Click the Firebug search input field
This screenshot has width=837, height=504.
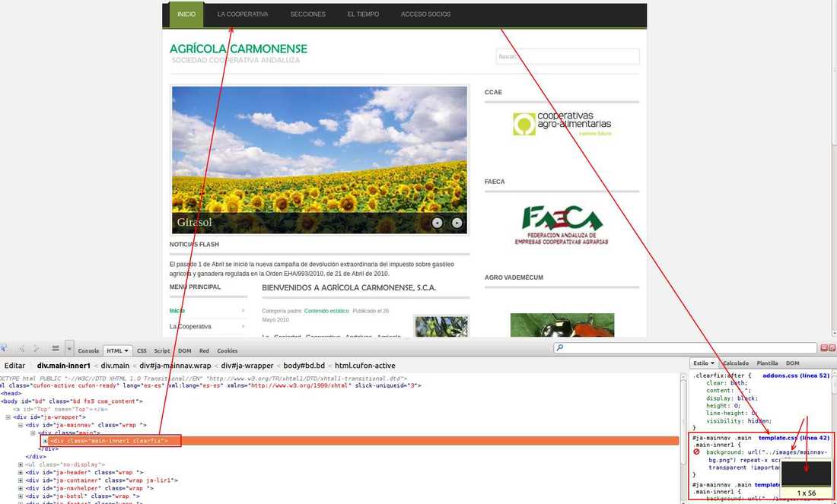tap(686, 347)
